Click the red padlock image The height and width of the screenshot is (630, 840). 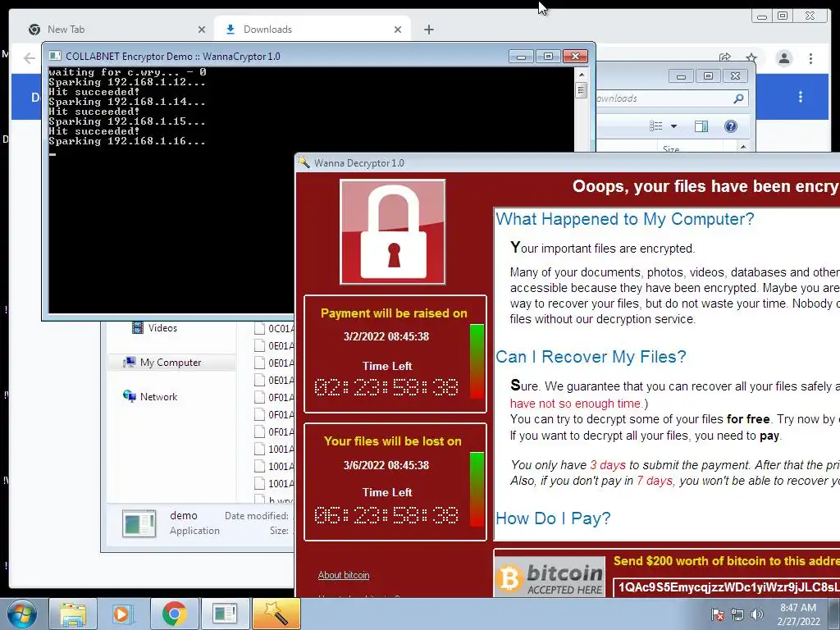point(392,231)
